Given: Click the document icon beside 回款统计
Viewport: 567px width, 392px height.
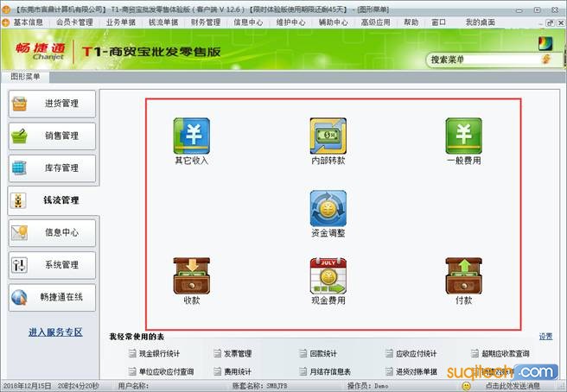Looking at the screenshot, I should click(303, 353).
